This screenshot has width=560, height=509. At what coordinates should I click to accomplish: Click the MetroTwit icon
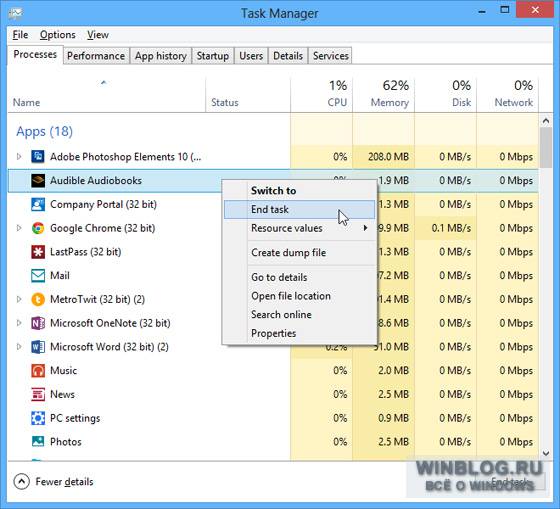[38, 299]
